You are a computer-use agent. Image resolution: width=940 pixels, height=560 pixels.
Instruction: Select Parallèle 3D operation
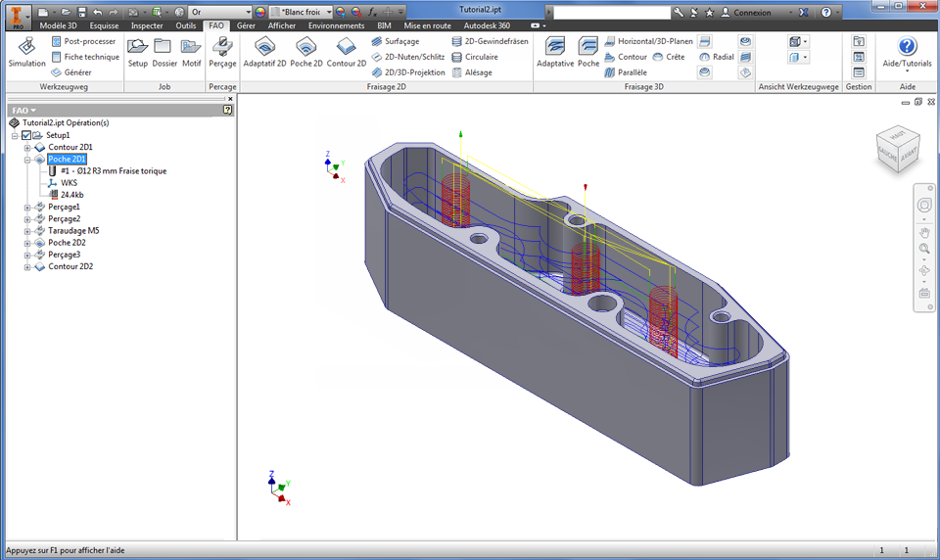626,72
